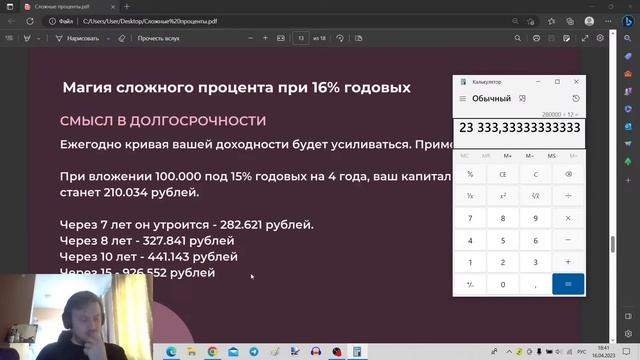
Task: Click Прочесть вслух read aloud button
Action: (158, 38)
